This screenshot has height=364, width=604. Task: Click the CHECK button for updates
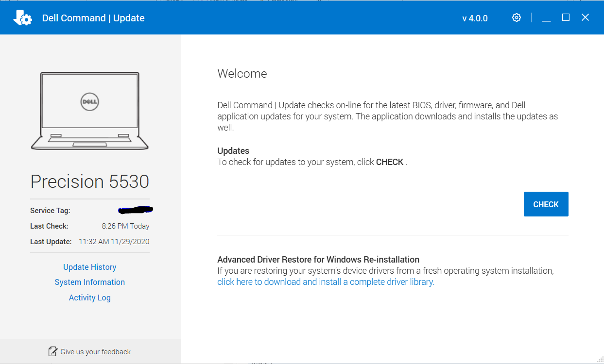(x=546, y=204)
